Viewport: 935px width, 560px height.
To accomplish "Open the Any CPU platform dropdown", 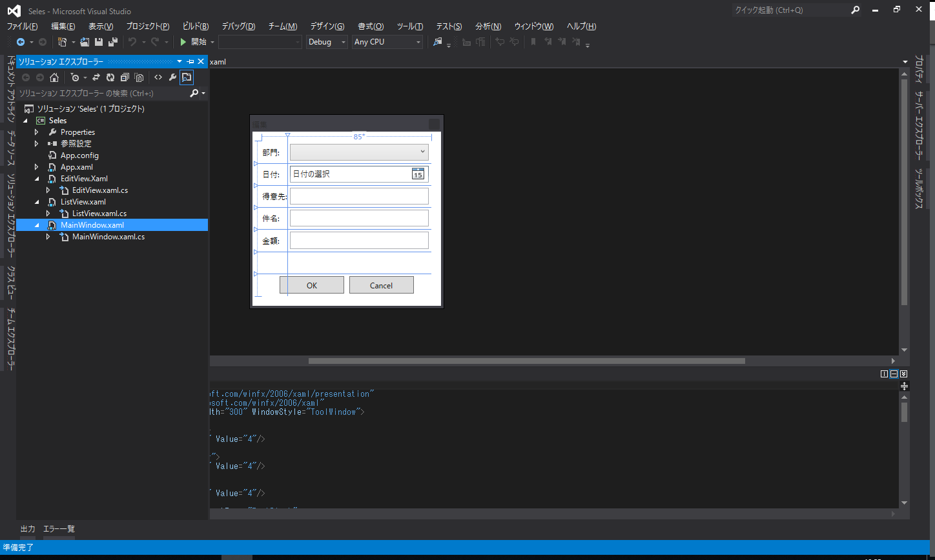I will coord(387,42).
